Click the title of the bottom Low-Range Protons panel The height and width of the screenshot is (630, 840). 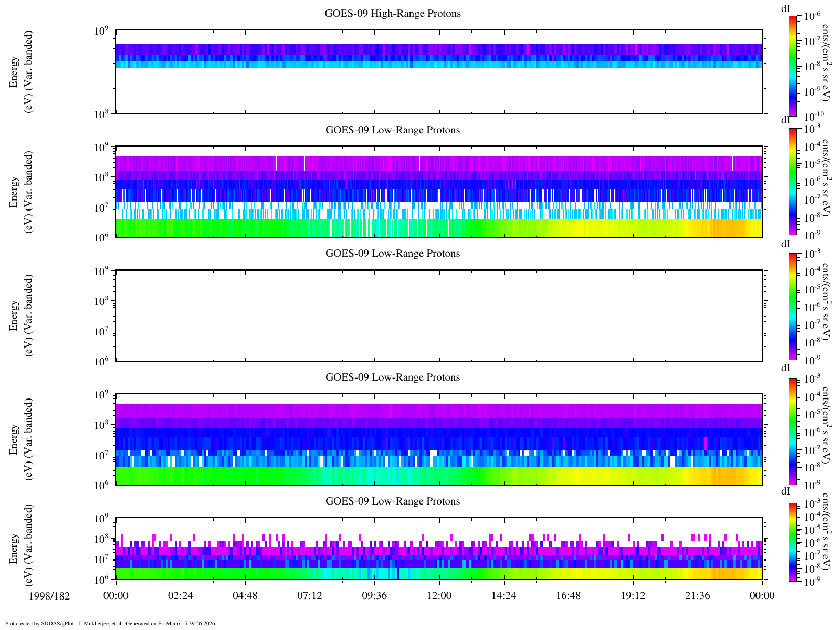pos(393,501)
